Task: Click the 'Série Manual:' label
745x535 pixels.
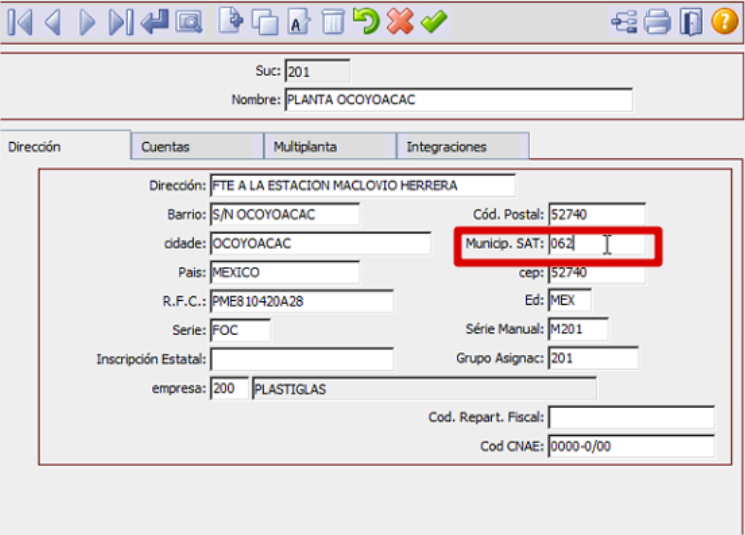Action: tap(505, 329)
